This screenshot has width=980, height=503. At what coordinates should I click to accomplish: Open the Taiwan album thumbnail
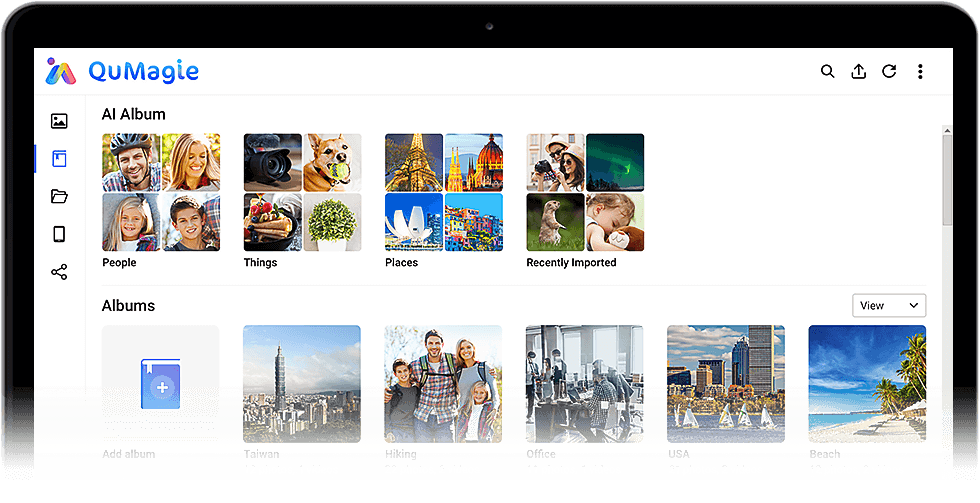click(302, 384)
